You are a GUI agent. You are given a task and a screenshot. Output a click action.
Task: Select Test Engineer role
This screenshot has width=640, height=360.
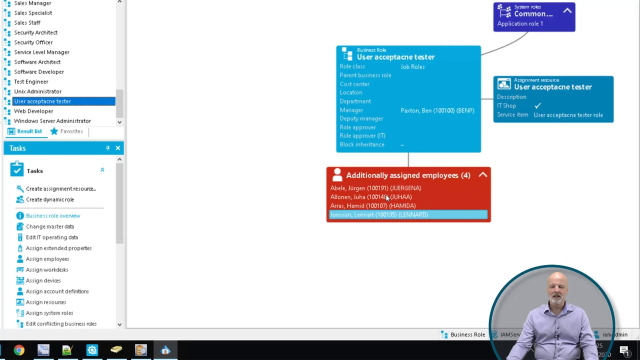coord(31,82)
